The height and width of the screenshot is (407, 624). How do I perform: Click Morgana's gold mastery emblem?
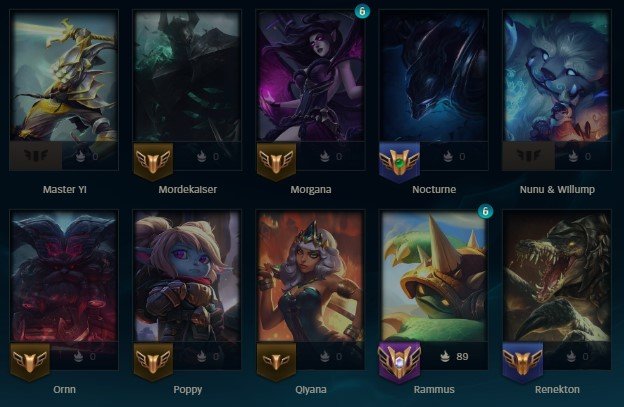[x=276, y=162]
